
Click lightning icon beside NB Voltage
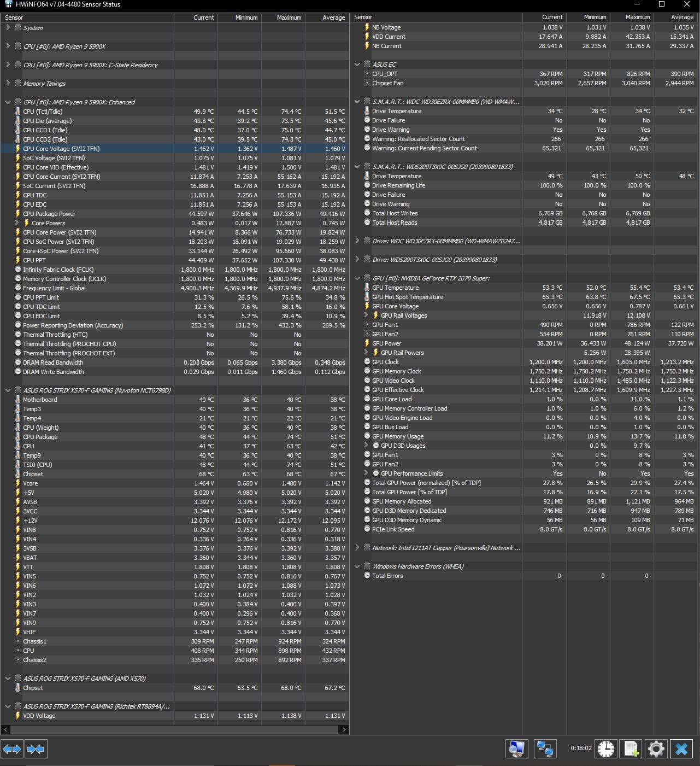tap(367, 27)
